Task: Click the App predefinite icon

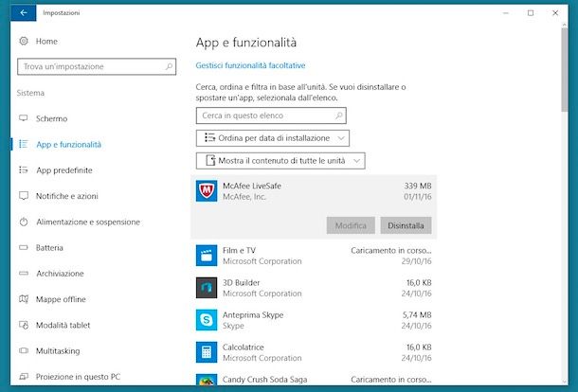Action: (x=24, y=169)
